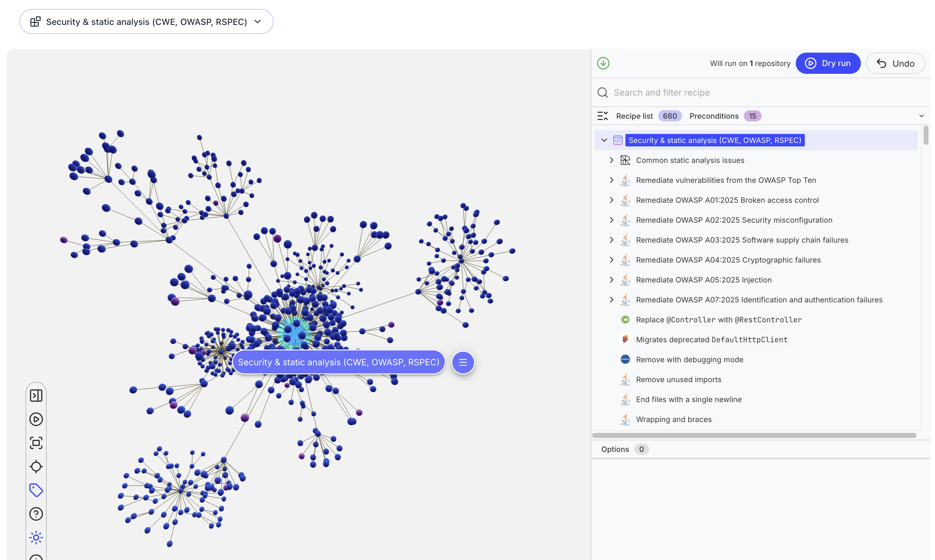The image size is (935, 560).
Task: Click the central cyan hub node in the graph
Action: point(295,333)
